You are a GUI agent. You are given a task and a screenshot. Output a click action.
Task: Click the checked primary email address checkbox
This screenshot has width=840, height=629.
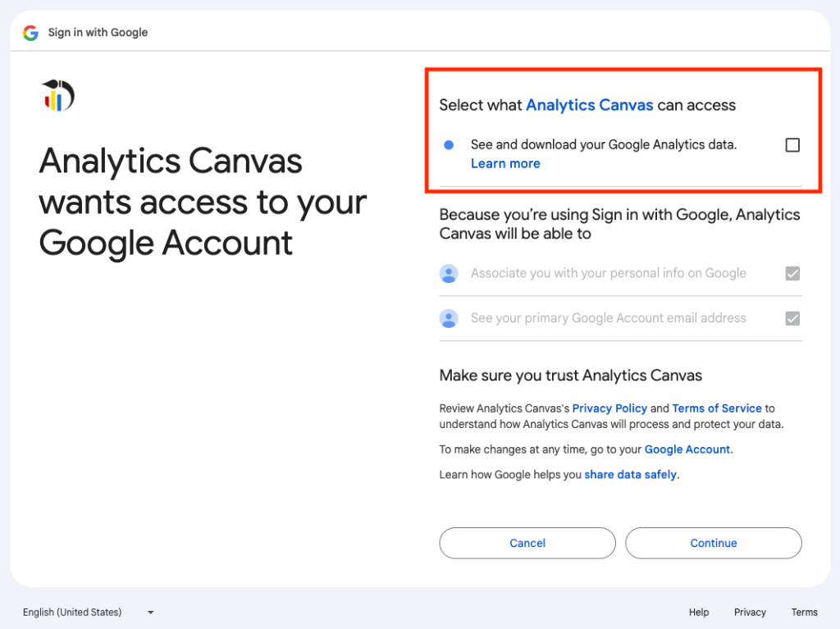(792, 319)
